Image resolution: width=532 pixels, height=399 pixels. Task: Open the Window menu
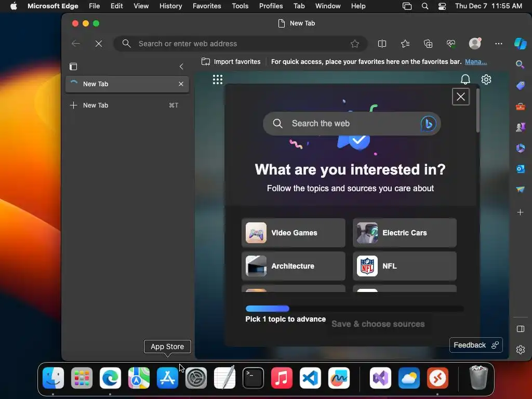(x=328, y=6)
